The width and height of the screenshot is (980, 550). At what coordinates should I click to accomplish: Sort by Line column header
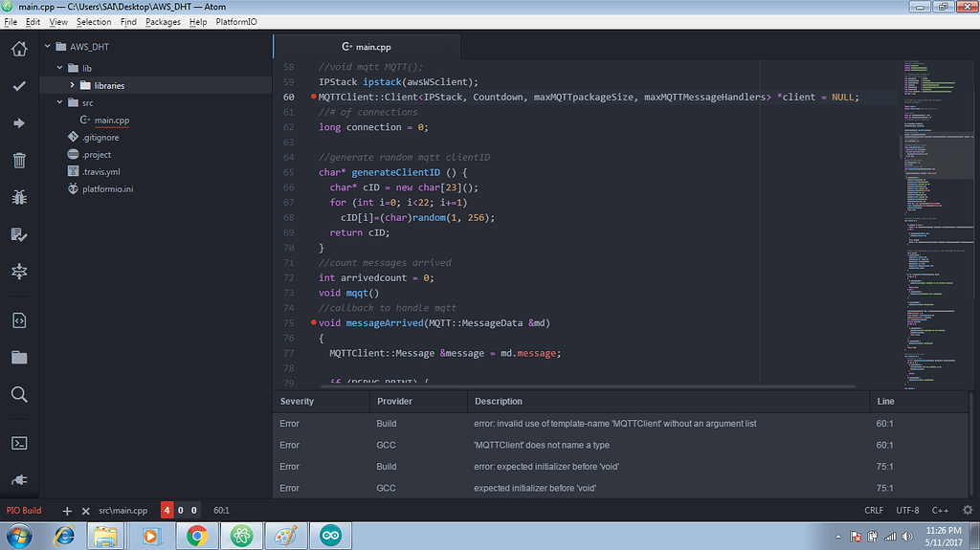(919, 401)
